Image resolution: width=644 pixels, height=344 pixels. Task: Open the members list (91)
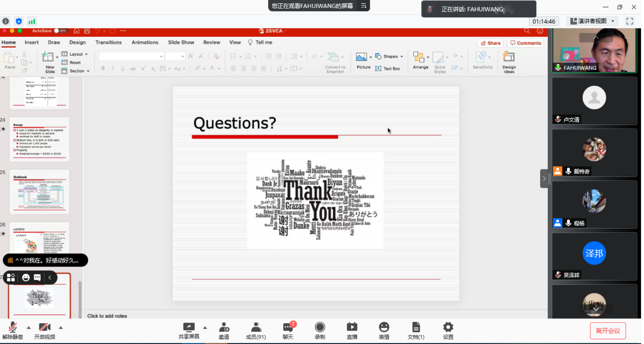click(x=256, y=327)
